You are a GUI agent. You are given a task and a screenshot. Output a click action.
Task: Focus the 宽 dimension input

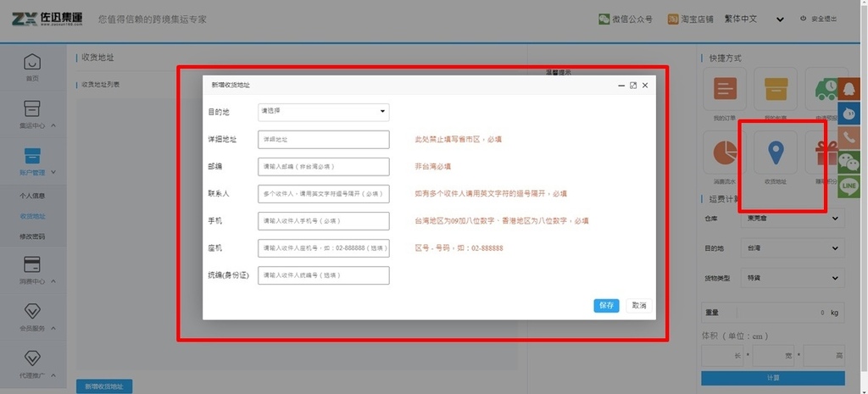coord(773,355)
